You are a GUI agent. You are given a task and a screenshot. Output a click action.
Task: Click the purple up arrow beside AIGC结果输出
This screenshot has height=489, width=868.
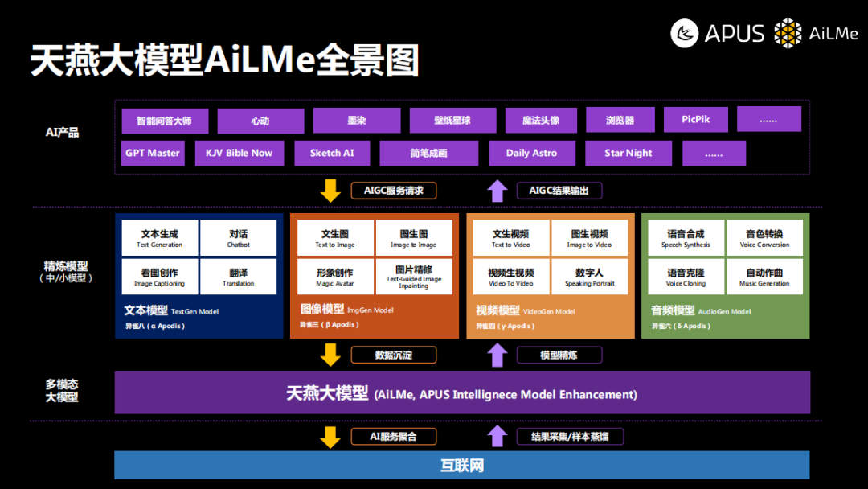pos(498,191)
